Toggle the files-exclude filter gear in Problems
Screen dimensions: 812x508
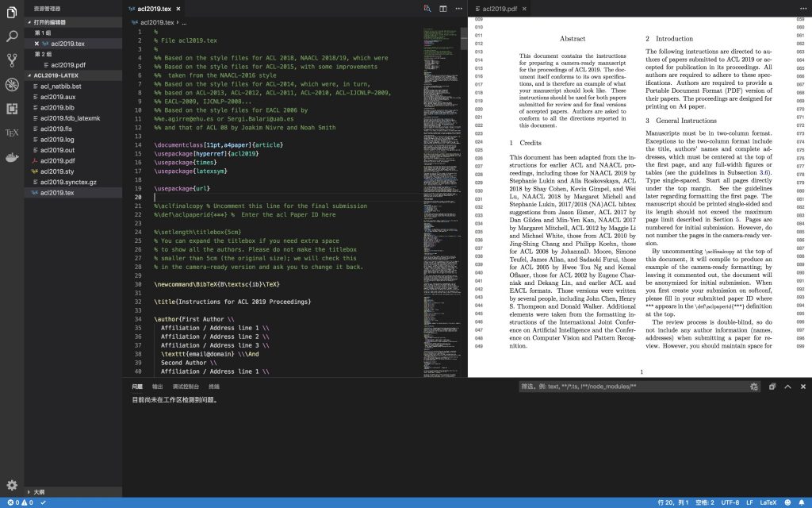tap(754, 387)
